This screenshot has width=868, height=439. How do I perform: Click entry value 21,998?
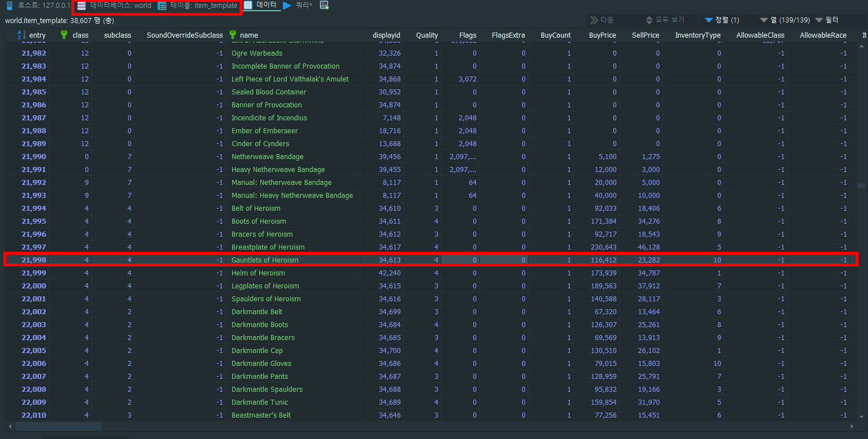(34, 260)
